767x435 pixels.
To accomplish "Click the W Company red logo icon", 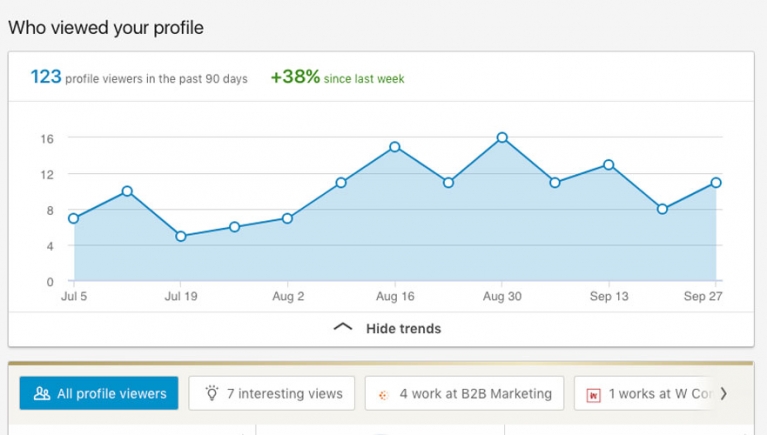I will [593, 394].
